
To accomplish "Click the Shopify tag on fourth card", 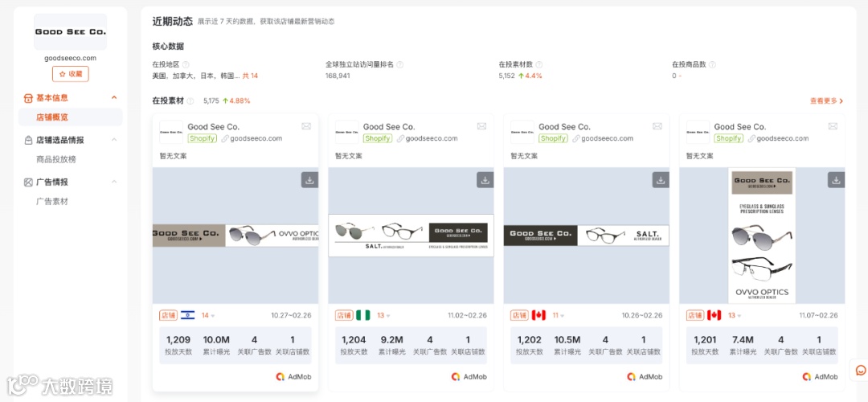I will tap(728, 138).
